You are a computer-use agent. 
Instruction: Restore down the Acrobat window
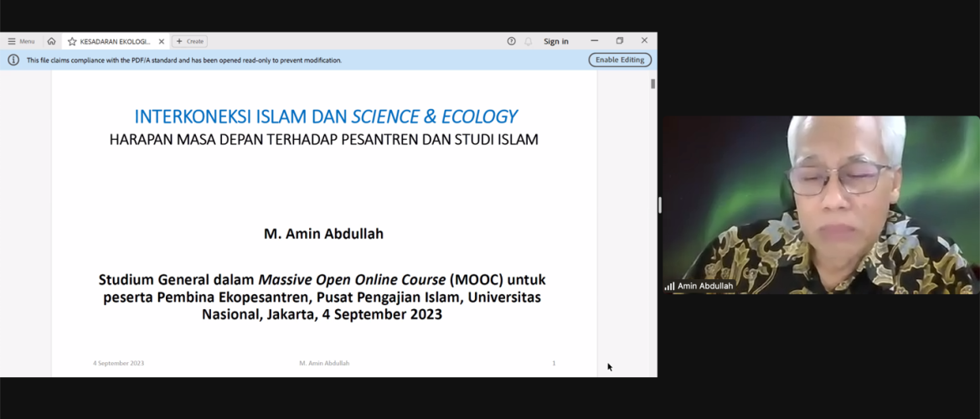coord(620,41)
